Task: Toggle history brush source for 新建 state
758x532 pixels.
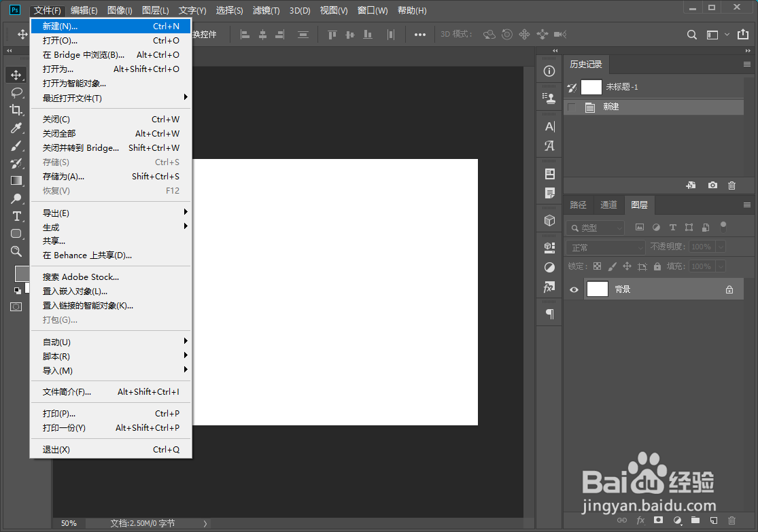Action: [572, 107]
